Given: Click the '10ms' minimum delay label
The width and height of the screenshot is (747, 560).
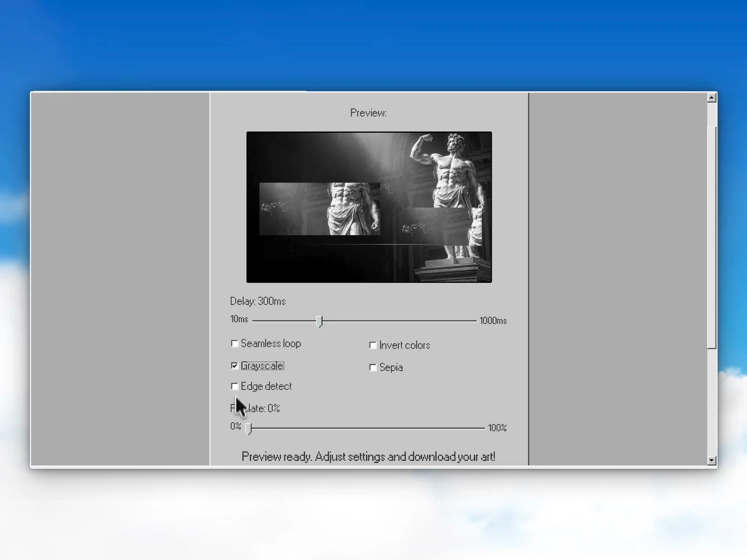Looking at the screenshot, I should pyautogui.click(x=239, y=319).
